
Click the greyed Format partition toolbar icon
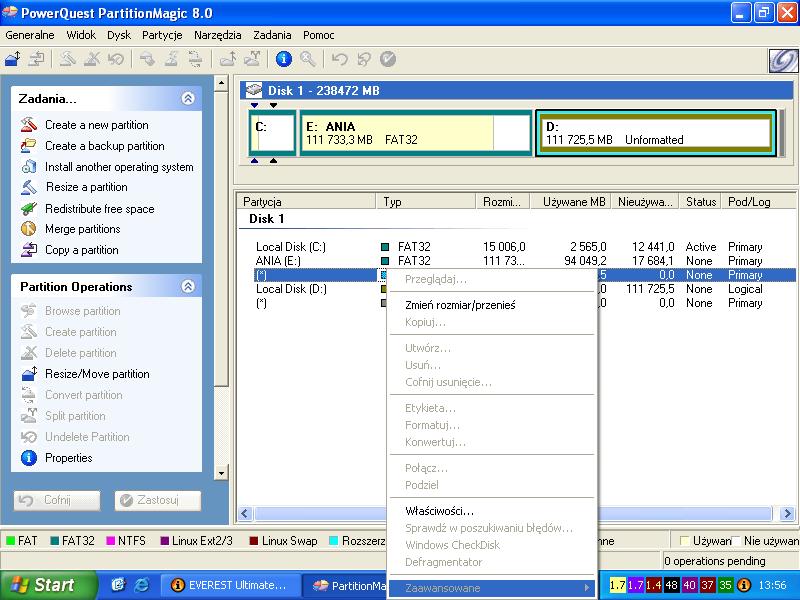[x=171, y=59]
